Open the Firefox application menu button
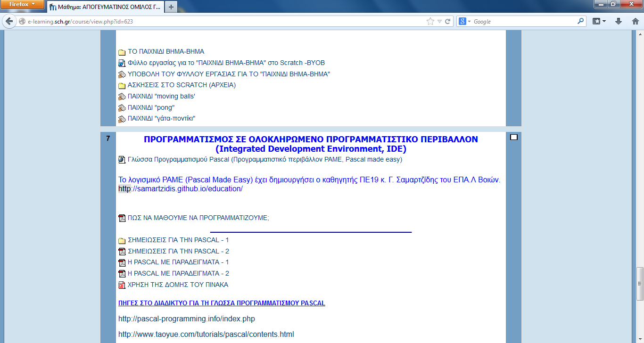This screenshot has height=343, width=644. tap(23, 4)
